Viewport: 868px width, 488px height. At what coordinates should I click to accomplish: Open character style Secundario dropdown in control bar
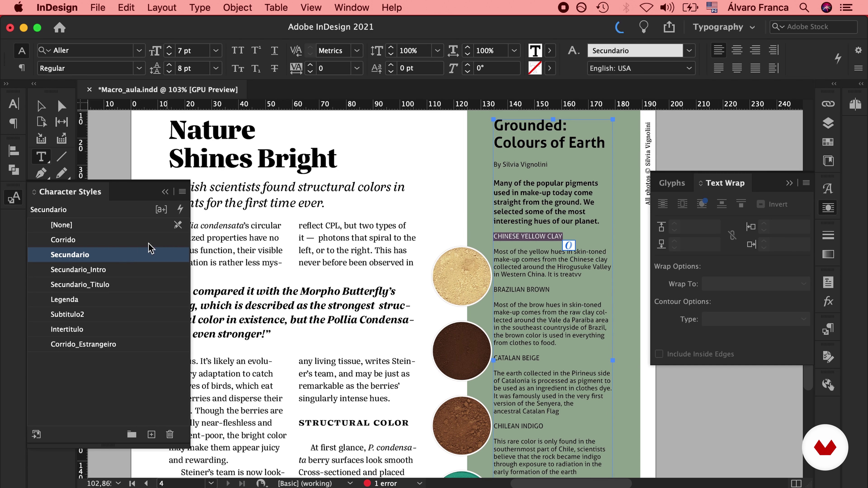coord(689,51)
